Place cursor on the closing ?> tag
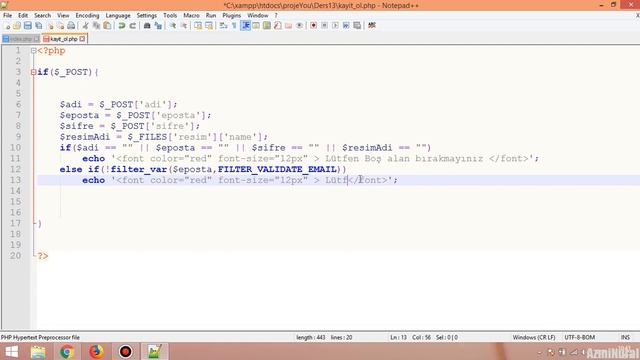Viewport: 640px width, 360px height. [42, 256]
